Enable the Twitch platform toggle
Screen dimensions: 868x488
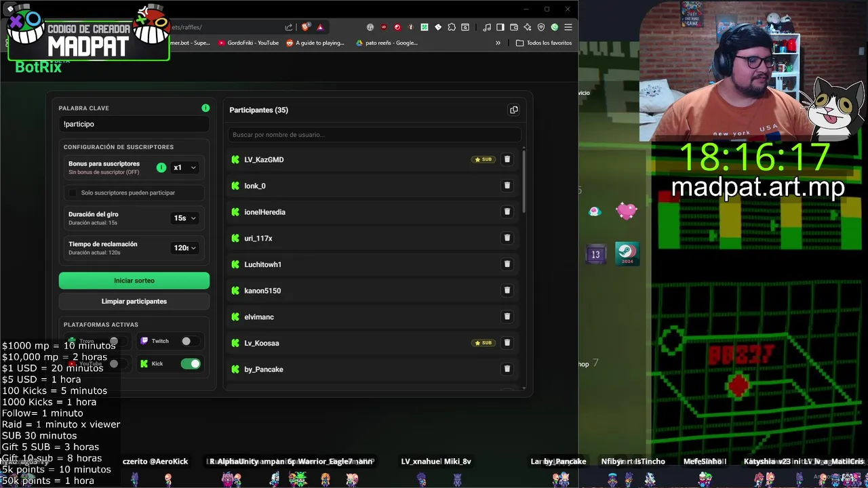pos(191,341)
